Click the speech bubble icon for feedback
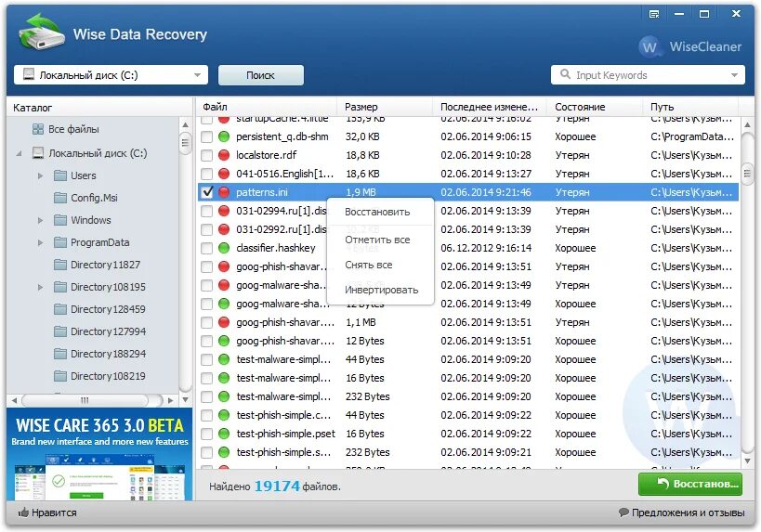 pyautogui.click(x=623, y=513)
